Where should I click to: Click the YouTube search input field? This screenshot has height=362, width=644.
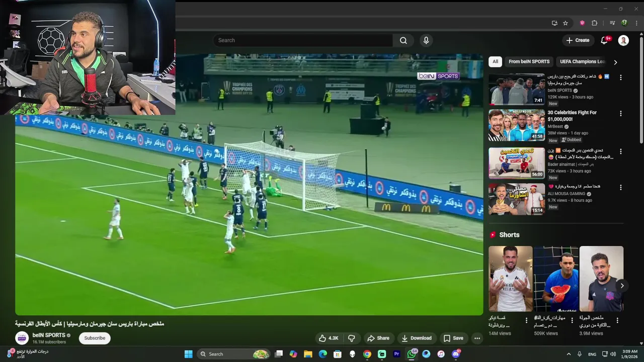coord(303,40)
